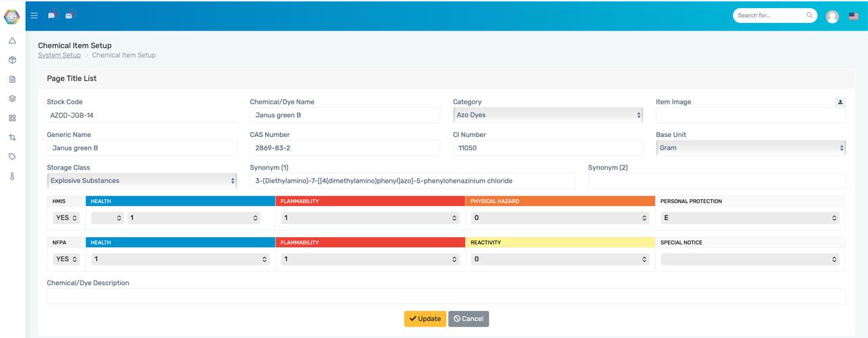Screen dimensions: 868x338
Task: Click the hamburger menu icon
Action: [x=35, y=16]
